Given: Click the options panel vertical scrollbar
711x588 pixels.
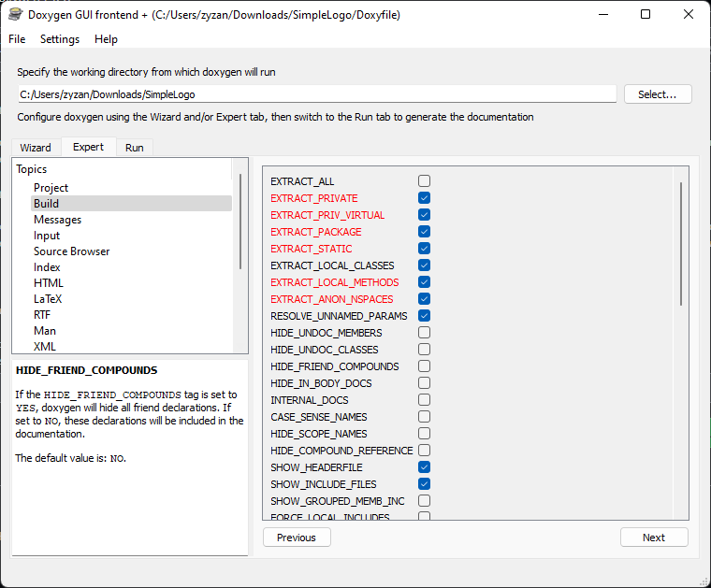Looking at the screenshot, I should (681, 244).
